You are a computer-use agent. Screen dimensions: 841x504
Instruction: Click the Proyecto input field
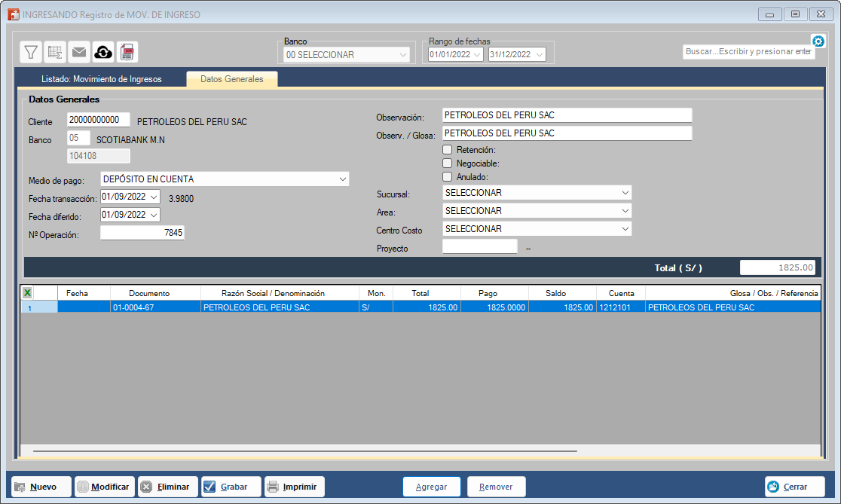pyautogui.click(x=480, y=246)
